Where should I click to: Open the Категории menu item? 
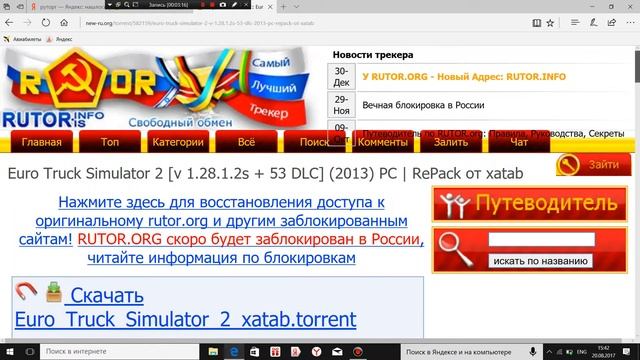[x=178, y=142]
